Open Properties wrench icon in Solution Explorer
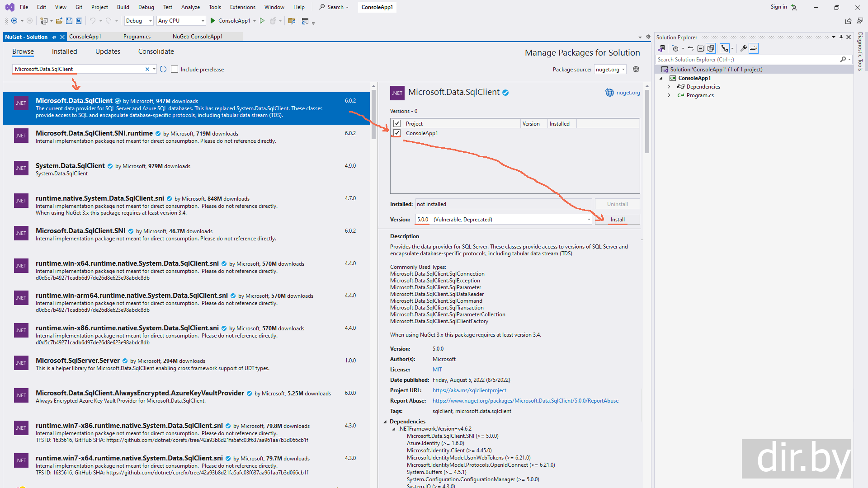 click(743, 48)
